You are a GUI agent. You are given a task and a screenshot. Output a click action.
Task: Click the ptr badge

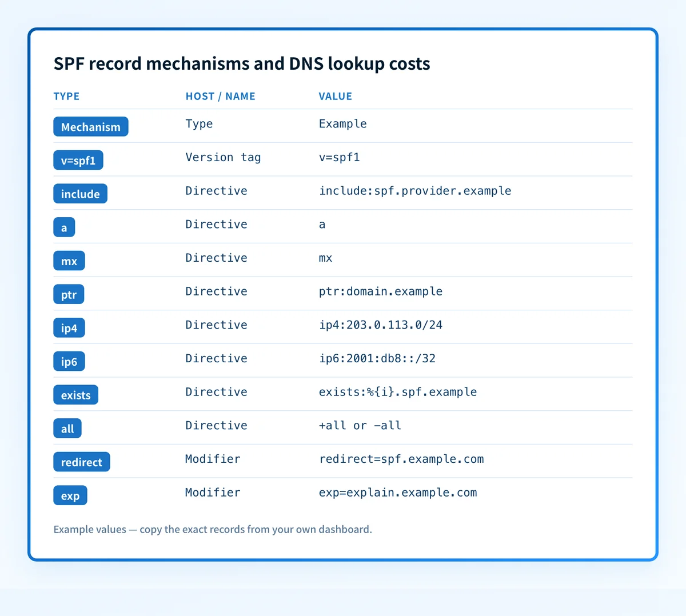click(x=69, y=294)
